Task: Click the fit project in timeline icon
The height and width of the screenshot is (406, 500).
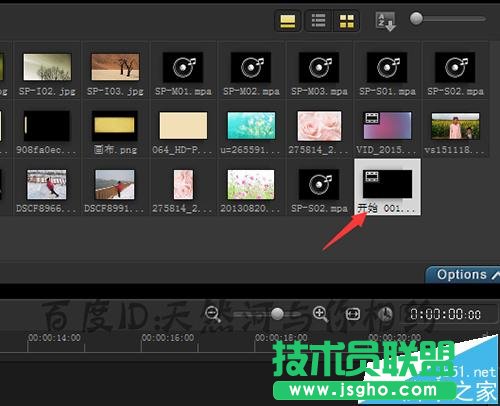Action: coord(353,314)
